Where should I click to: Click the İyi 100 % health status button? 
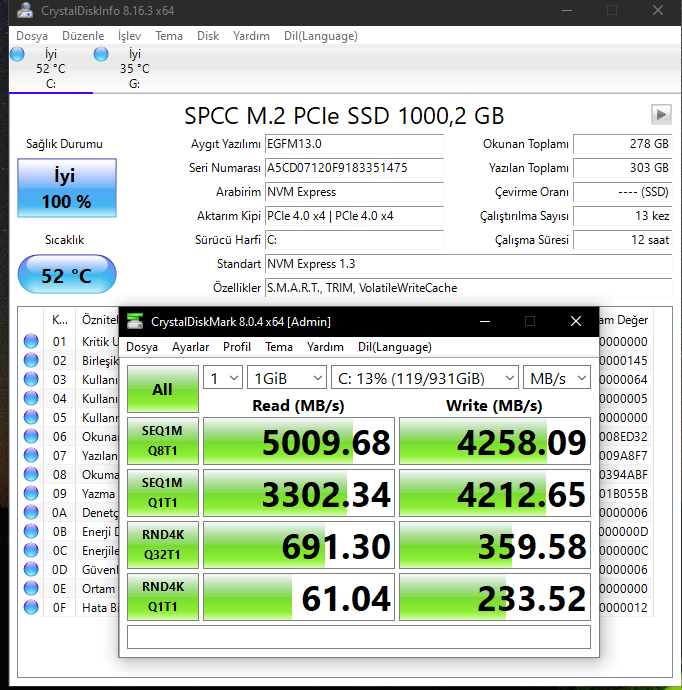coord(67,188)
